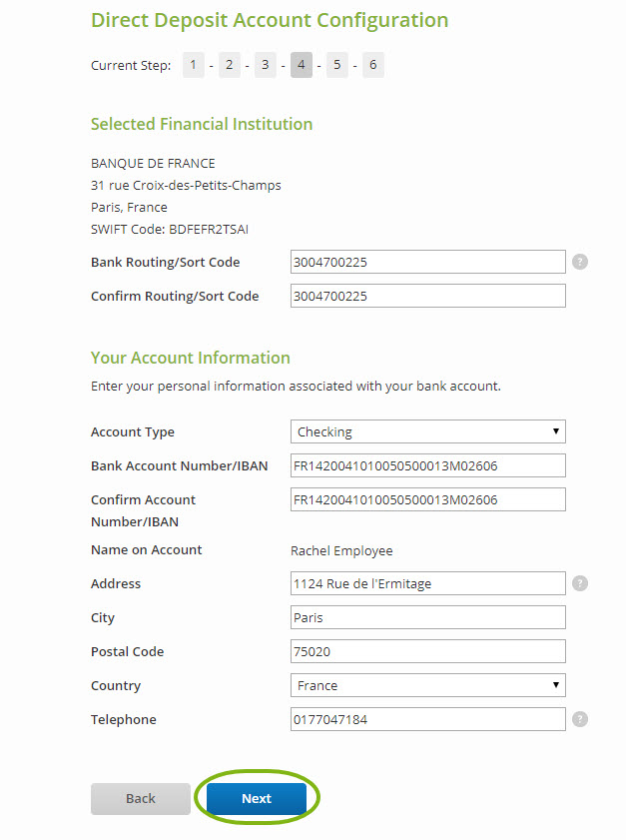Select the City input containing Paris
Viewport: 626px width, 840px height.
point(428,617)
